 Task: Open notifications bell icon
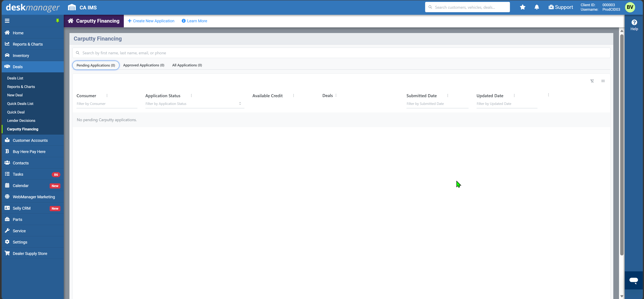(x=536, y=7)
